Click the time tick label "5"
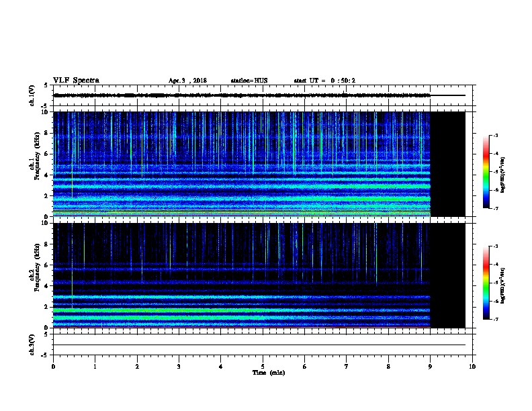Screen dimensions: 532x411 [263, 367]
